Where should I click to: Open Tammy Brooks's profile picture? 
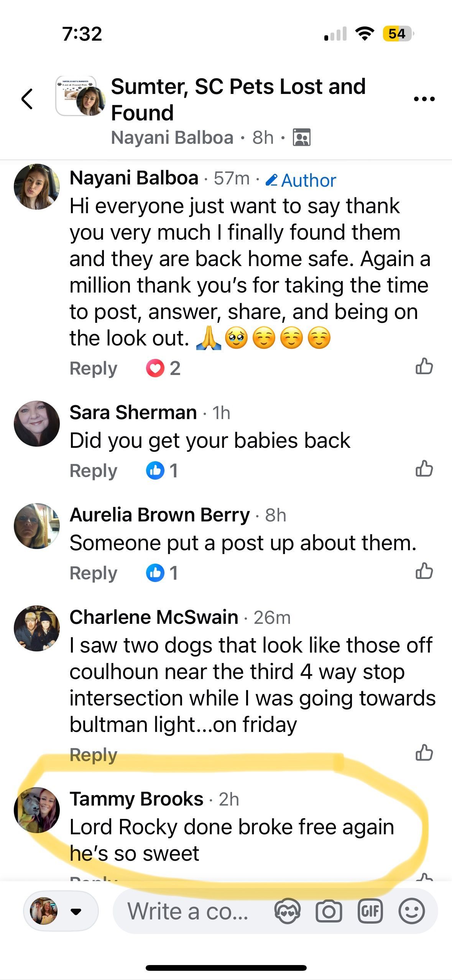click(37, 810)
